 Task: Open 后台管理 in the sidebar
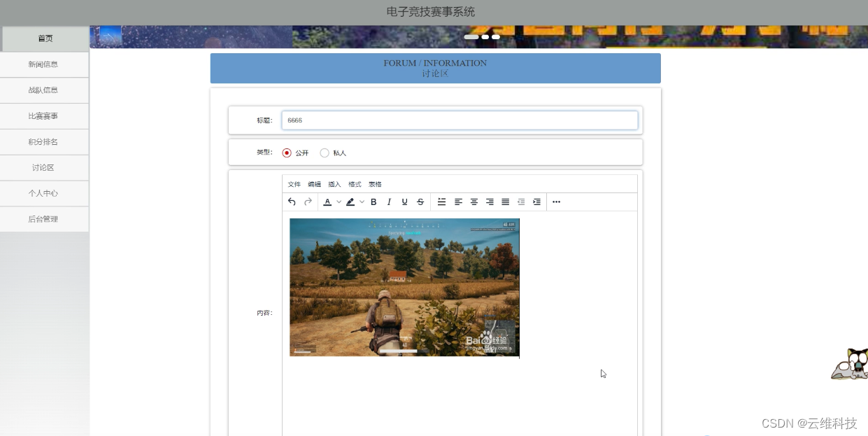pos(44,220)
